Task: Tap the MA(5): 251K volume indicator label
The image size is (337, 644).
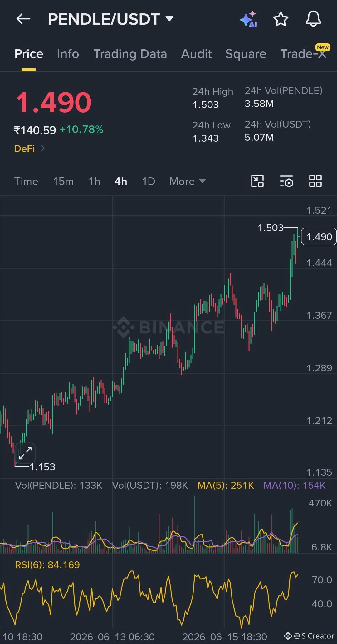Action: coord(226,485)
